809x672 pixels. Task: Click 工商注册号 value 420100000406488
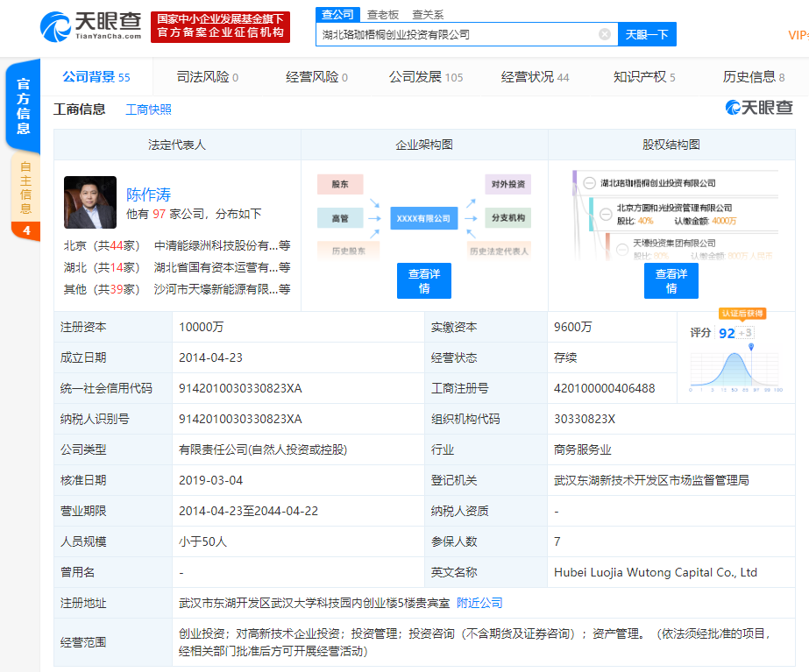tap(604, 388)
